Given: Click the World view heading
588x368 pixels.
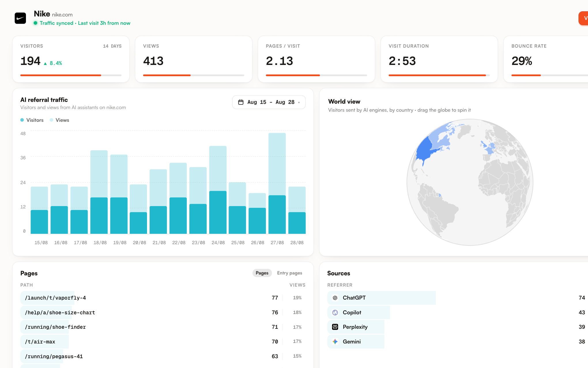Looking at the screenshot, I should click(x=344, y=102).
